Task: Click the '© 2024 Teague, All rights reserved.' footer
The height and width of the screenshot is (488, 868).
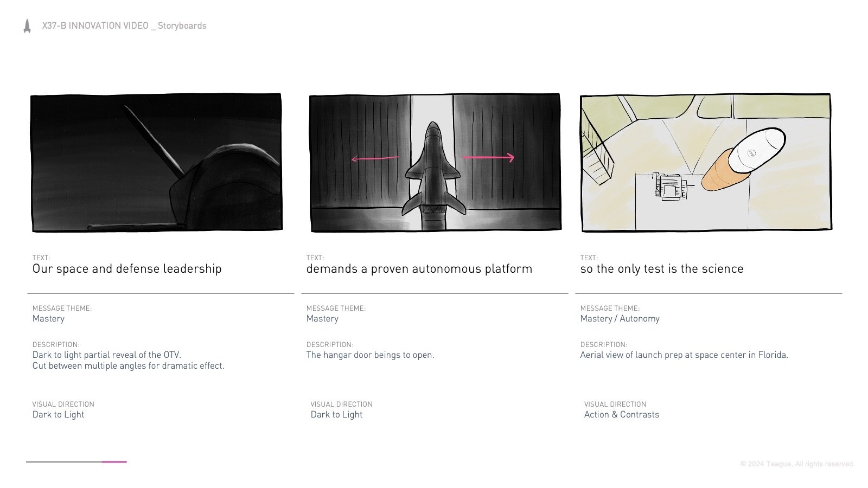Action: [797, 464]
